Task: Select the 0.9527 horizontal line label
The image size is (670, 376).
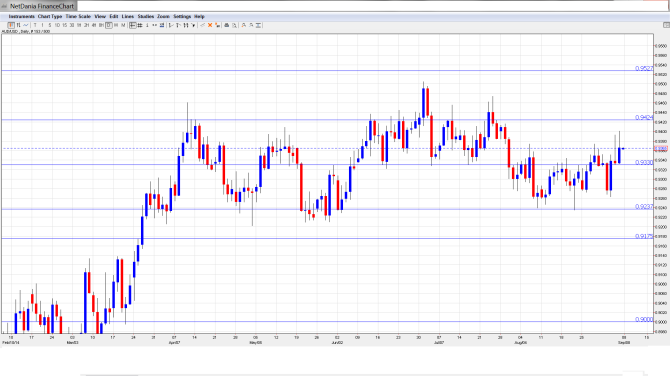Action: [644, 68]
